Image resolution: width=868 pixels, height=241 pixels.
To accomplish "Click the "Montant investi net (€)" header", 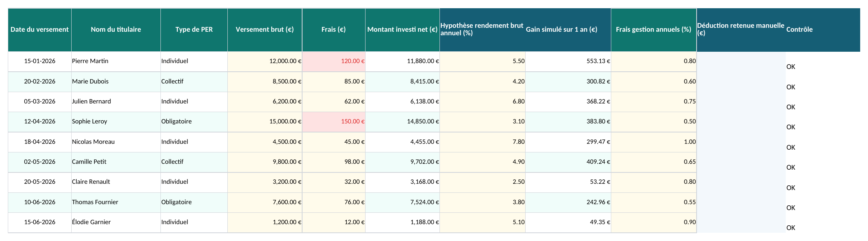I will click(403, 30).
